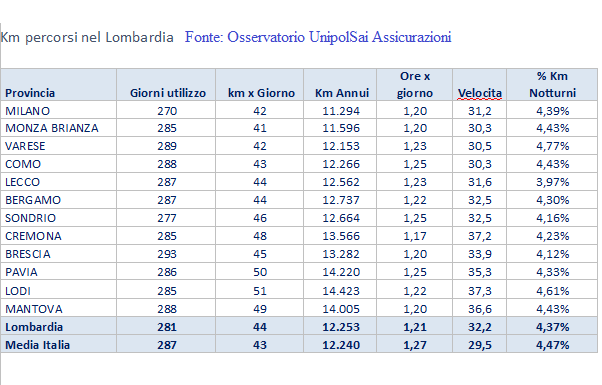Select the BERGAMO province cell
This screenshot has height=385, width=602.
[59, 200]
